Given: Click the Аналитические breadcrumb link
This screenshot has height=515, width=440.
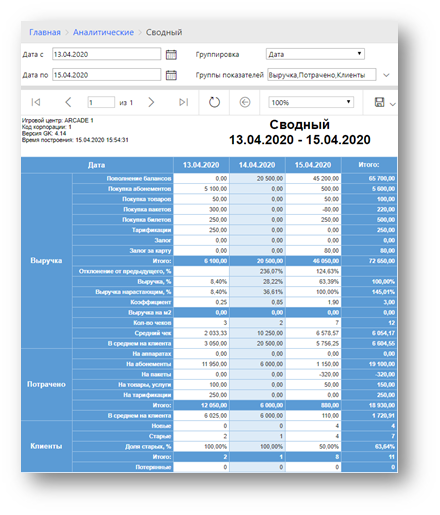Looking at the screenshot, I should point(103,32).
